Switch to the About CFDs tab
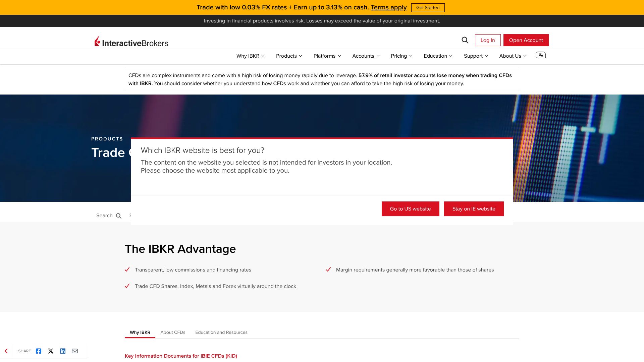 click(x=173, y=333)
